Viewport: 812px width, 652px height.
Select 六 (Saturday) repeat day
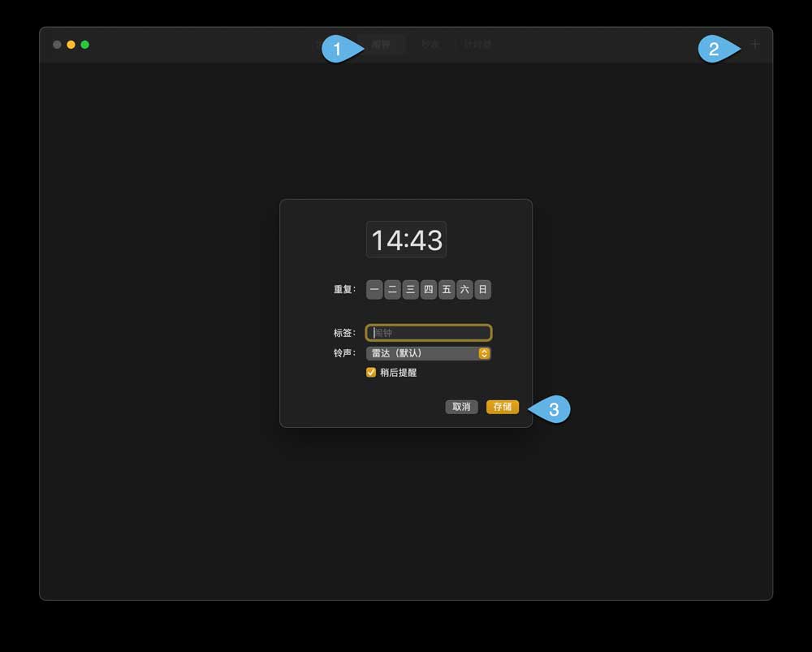tap(464, 290)
